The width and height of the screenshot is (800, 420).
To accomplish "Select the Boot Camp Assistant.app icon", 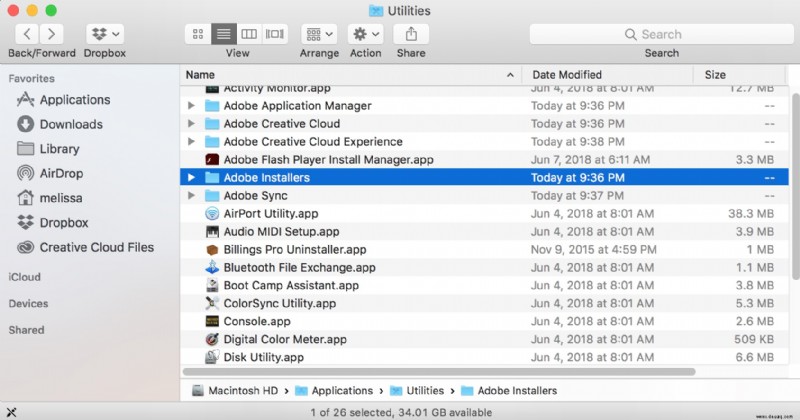I will (212, 285).
